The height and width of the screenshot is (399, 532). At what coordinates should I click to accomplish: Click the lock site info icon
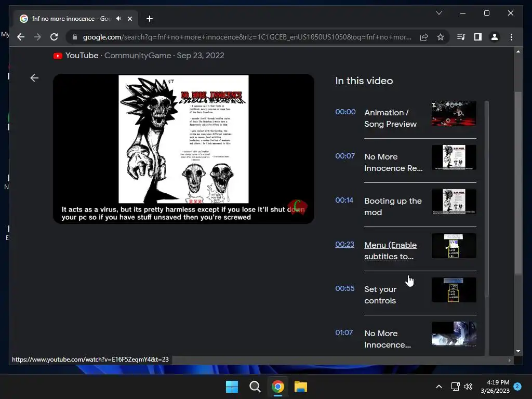click(75, 37)
